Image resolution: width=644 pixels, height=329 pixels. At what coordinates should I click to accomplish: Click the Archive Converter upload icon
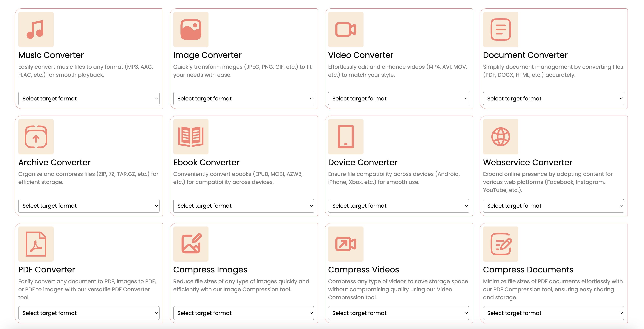(36, 137)
